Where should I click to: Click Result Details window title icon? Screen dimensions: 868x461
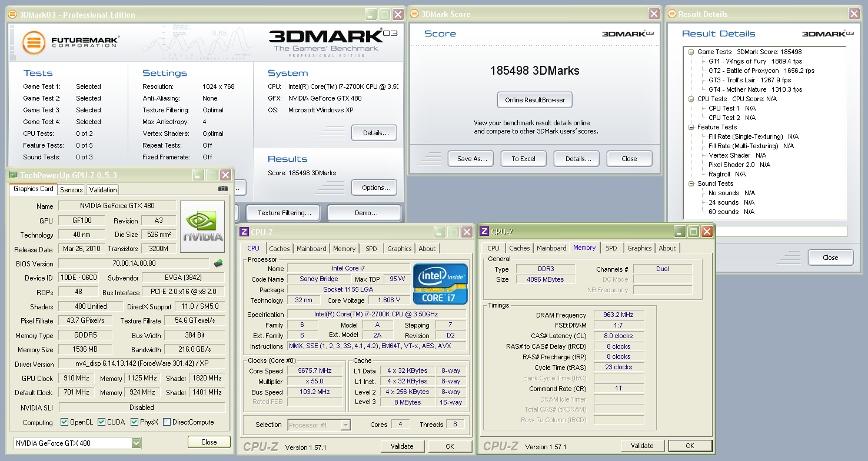point(671,14)
